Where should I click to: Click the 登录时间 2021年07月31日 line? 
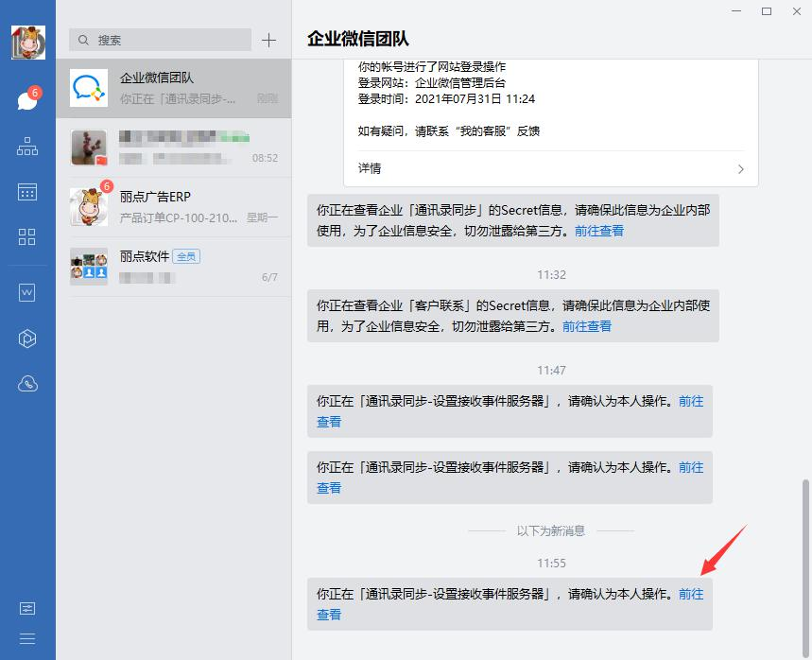click(x=446, y=99)
